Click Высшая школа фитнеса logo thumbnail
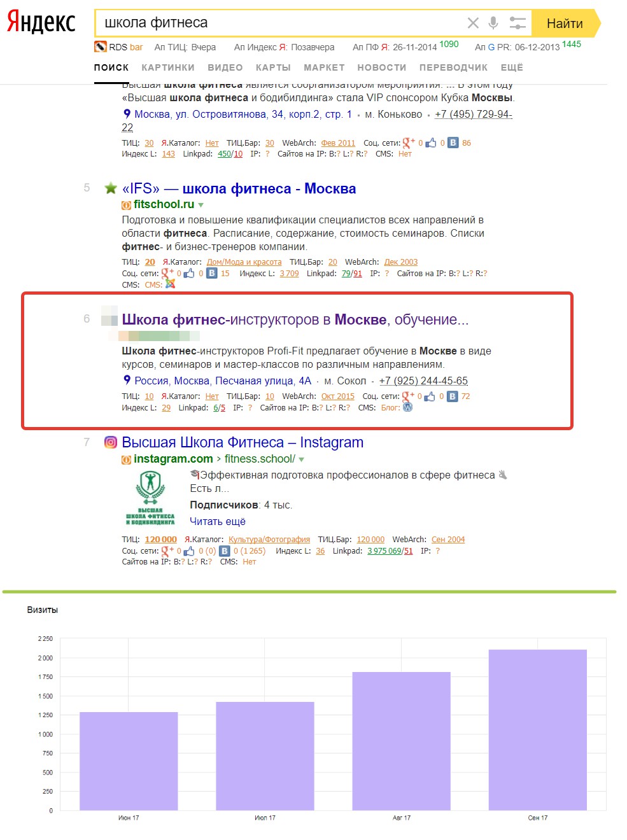627x840 pixels. [x=150, y=498]
